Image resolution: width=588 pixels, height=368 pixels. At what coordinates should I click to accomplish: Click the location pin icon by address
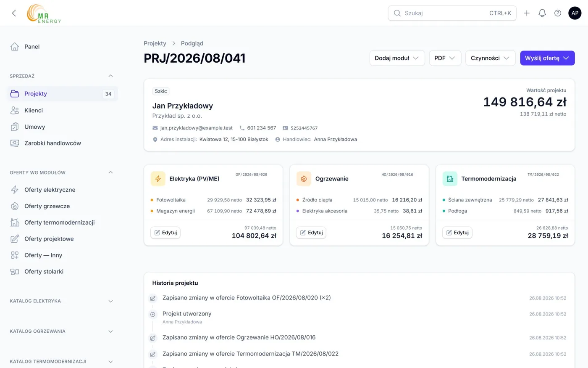tap(155, 140)
